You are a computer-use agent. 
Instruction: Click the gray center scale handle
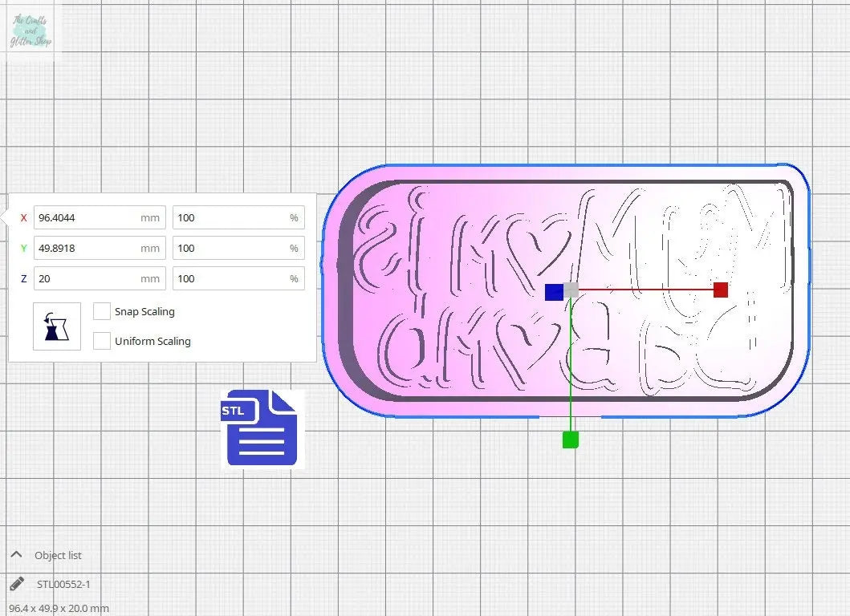point(571,290)
